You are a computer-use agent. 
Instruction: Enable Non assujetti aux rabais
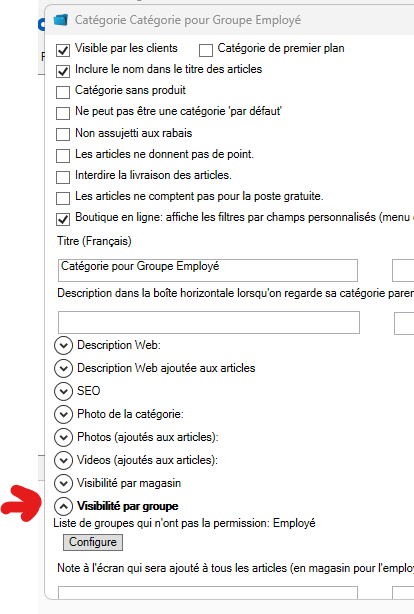click(x=63, y=135)
